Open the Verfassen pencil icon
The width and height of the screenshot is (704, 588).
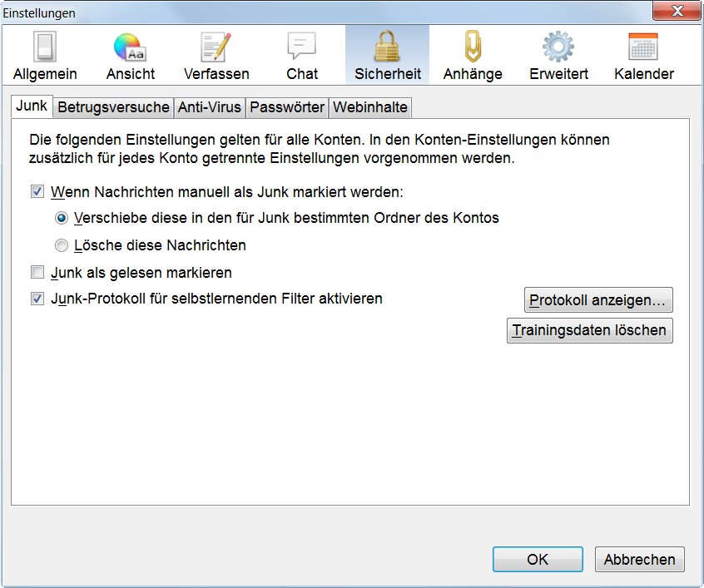pyautogui.click(x=216, y=48)
